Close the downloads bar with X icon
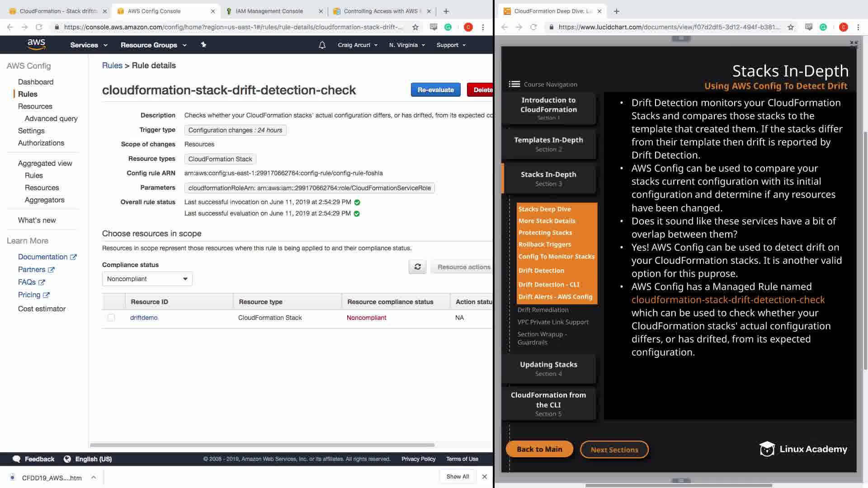This screenshot has height=488, width=868. point(484,476)
